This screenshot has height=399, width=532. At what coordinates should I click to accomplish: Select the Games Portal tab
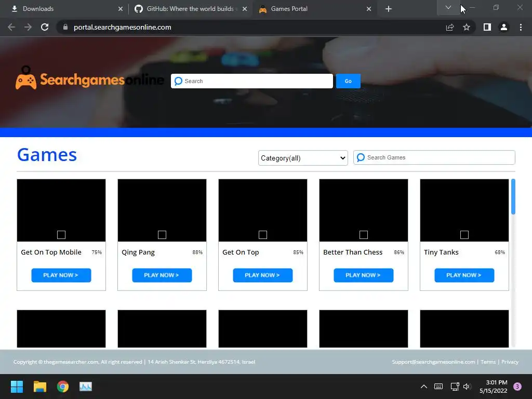(x=315, y=9)
